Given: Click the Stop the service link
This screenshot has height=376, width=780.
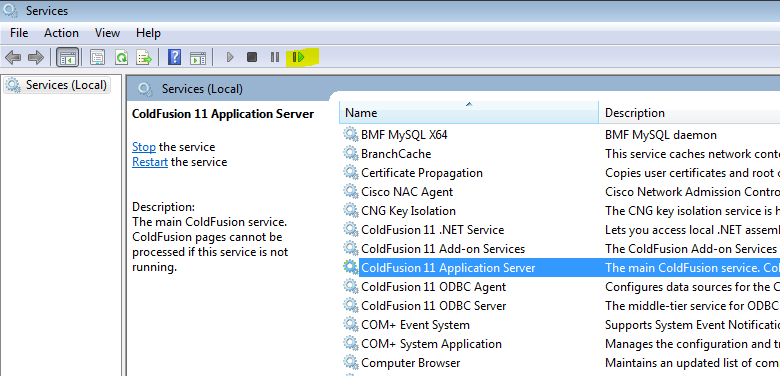Looking at the screenshot, I should pos(144,147).
